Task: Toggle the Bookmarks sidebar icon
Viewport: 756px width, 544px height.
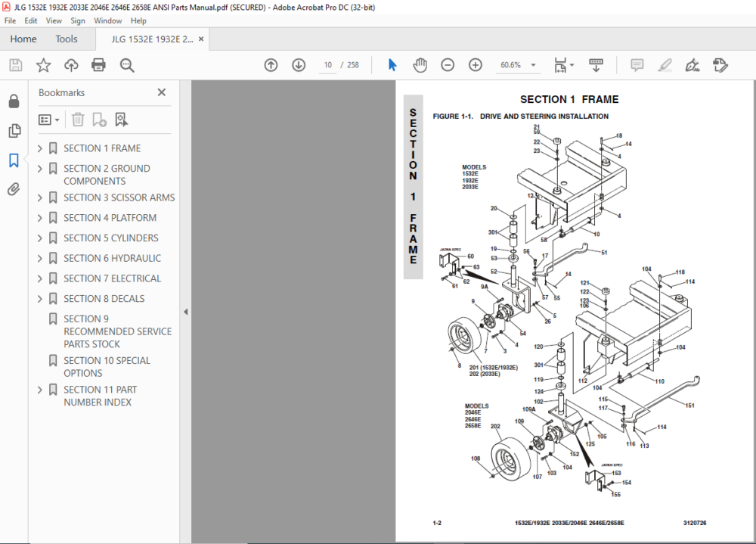Action: (x=14, y=160)
